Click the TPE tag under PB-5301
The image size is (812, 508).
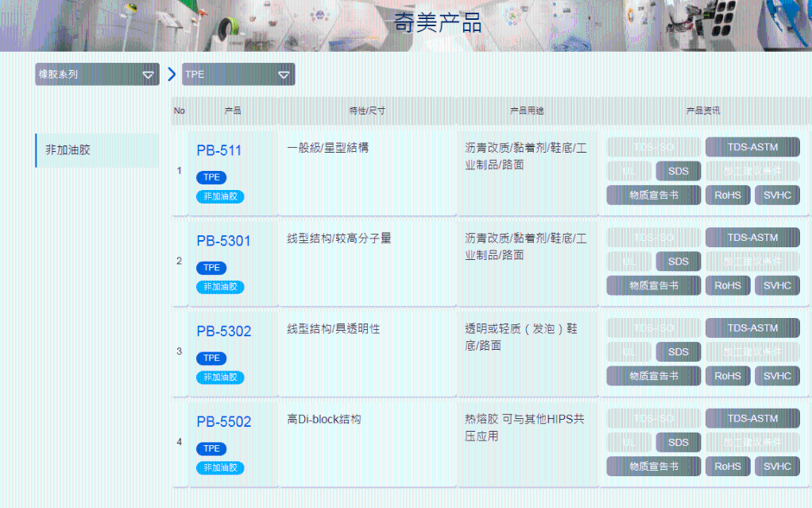211,268
